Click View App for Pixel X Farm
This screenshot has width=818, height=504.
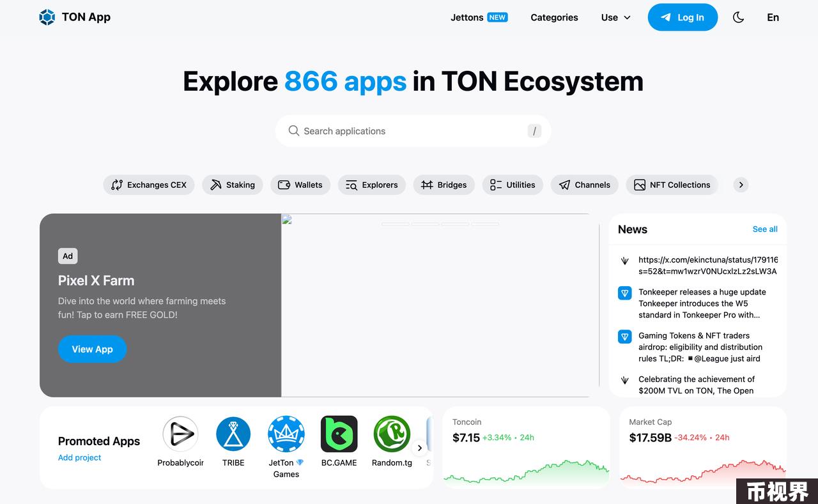[x=92, y=349]
